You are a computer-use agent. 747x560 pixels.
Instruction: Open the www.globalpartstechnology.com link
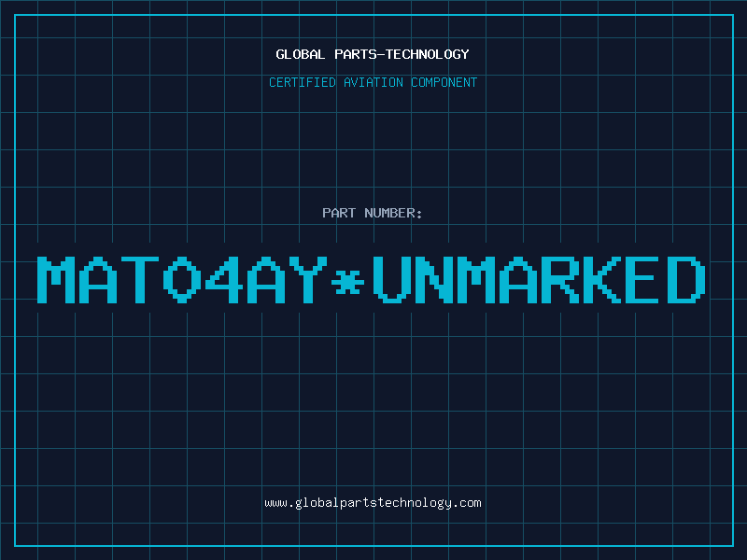373,503
